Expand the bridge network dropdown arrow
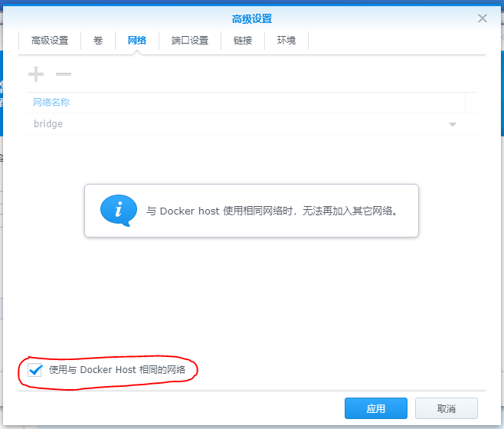Screen dimensions: 504x429 tap(452, 124)
